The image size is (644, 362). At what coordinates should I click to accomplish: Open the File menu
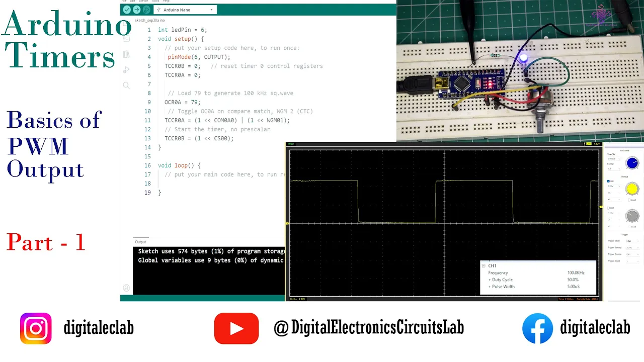coord(123,2)
